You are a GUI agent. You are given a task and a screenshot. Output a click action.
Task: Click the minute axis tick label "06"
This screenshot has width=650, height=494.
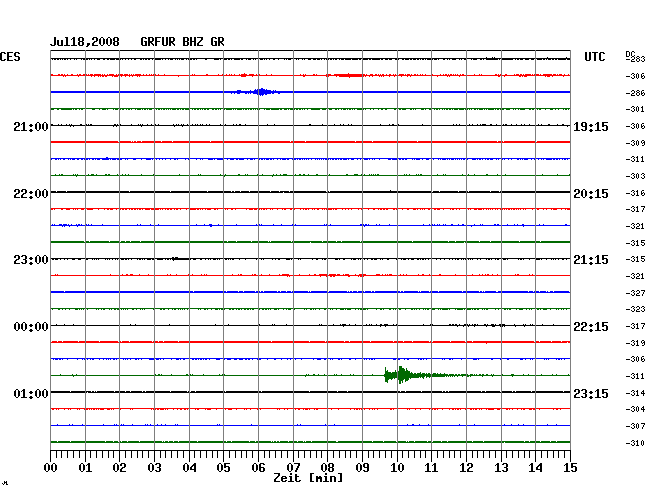[258, 468]
